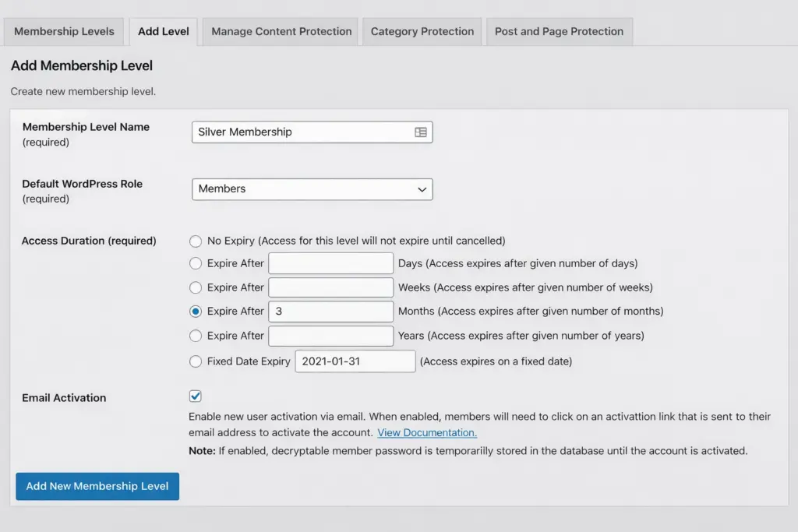Viewport: 798px width, 532px height.
Task: Switch to Membership Levels tab
Action: coord(64,32)
